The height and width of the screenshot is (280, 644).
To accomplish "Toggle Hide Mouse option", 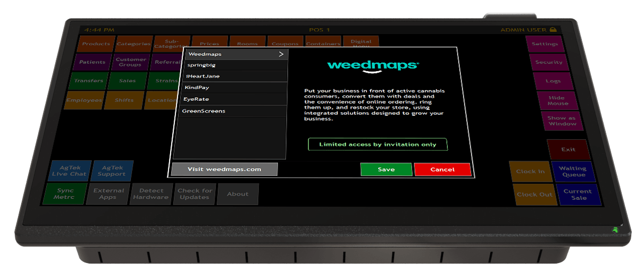I will coord(557,100).
